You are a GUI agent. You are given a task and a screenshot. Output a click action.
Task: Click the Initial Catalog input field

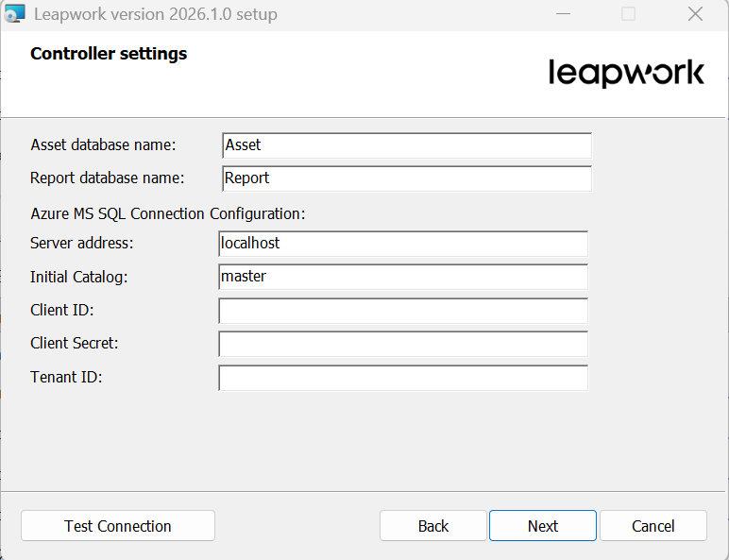click(x=403, y=277)
